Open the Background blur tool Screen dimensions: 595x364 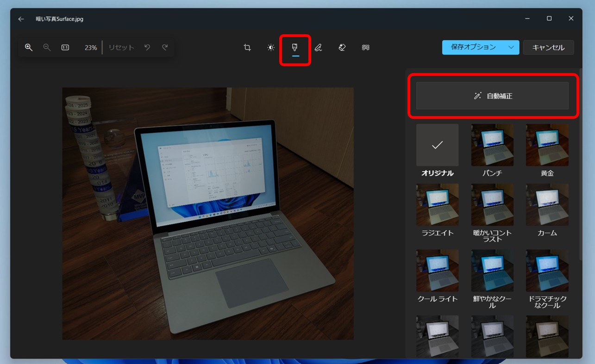click(x=366, y=47)
